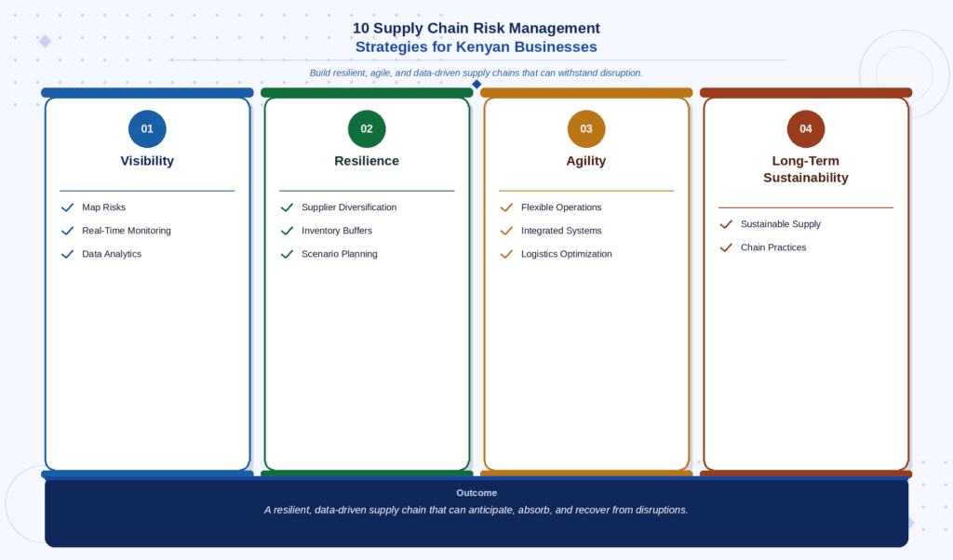
Task: Select the Agility heading
Action: [x=586, y=161]
